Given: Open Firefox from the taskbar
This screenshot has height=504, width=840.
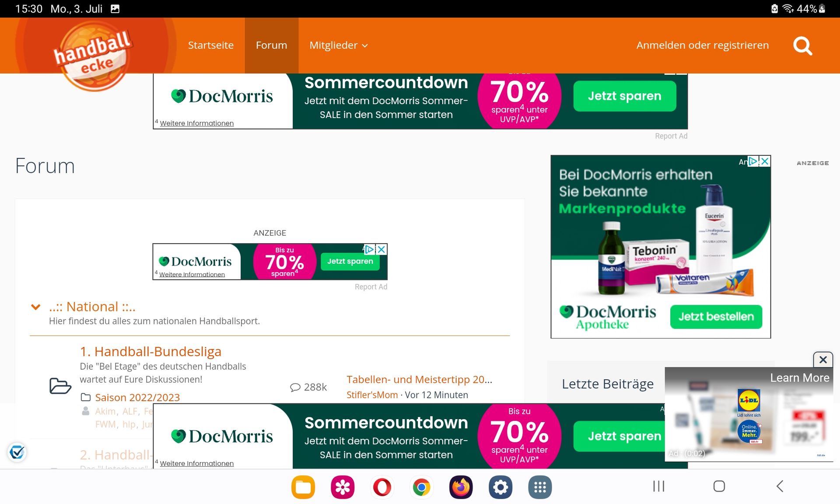Looking at the screenshot, I should tap(461, 487).
